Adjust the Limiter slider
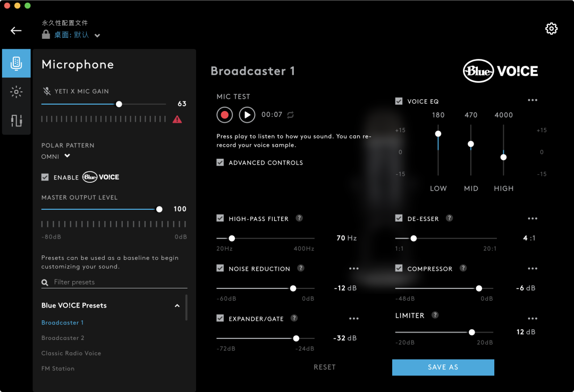Viewport: 574px width, 392px height. tap(444, 333)
